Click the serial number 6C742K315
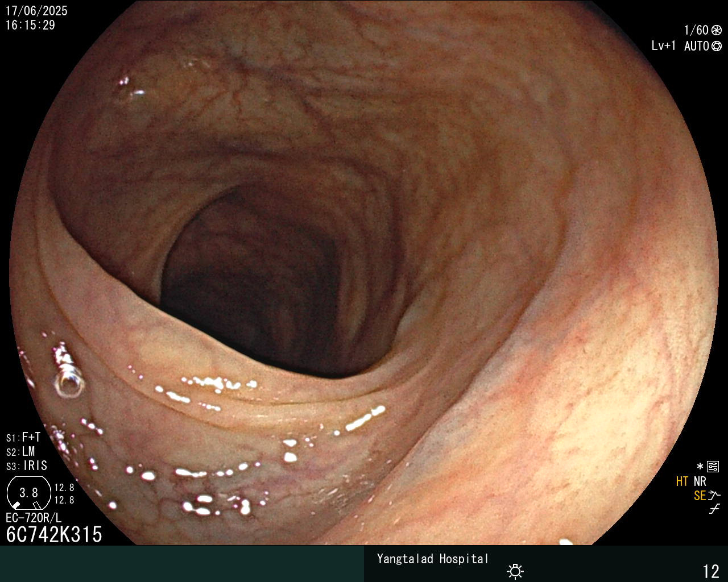 55,535
